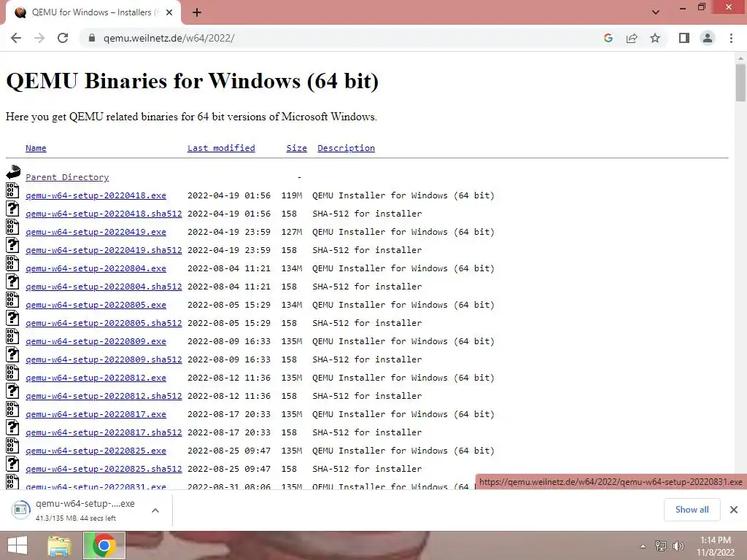This screenshot has height=560, width=747.
Task: Click the Parent Directory back-arrow icon
Action: click(13, 172)
